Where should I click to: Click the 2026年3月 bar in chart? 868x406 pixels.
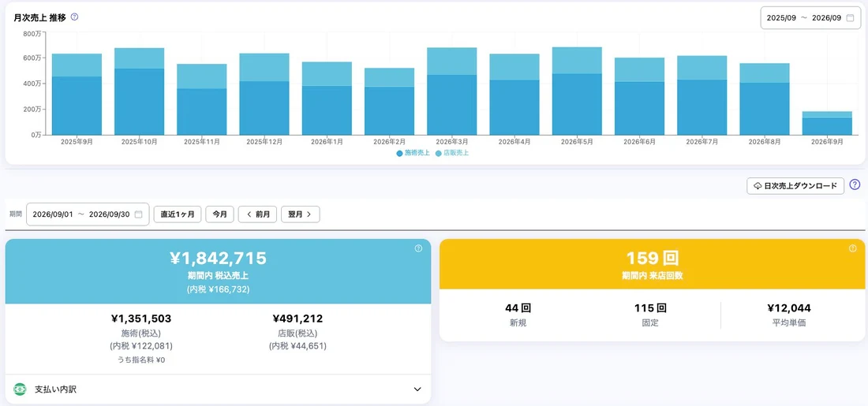(x=451, y=91)
